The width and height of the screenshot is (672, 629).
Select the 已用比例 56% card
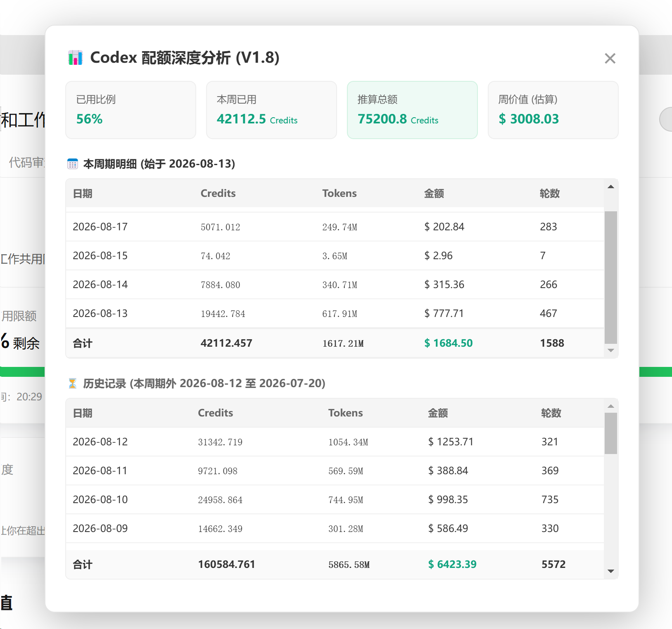131,110
